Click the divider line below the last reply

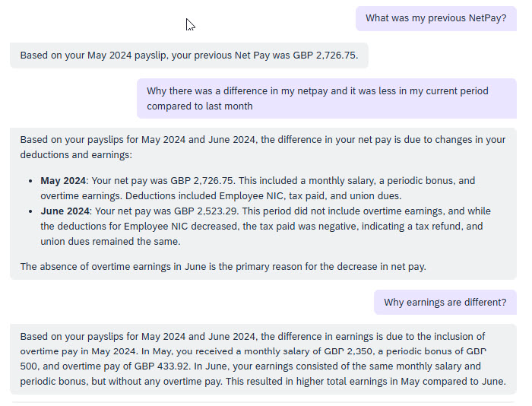click(263, 402)
